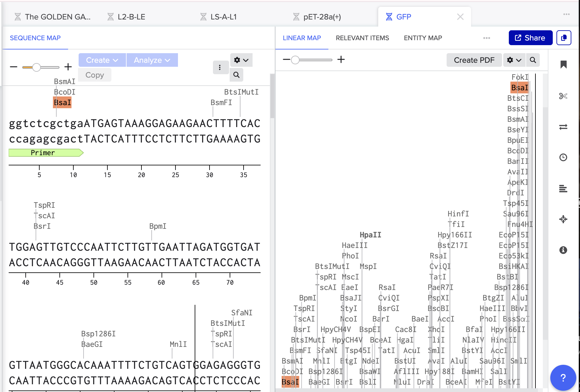This screenshot has height=392, width=580.
Task: Click the copy link icon beside Share
Action: [564, 38]
